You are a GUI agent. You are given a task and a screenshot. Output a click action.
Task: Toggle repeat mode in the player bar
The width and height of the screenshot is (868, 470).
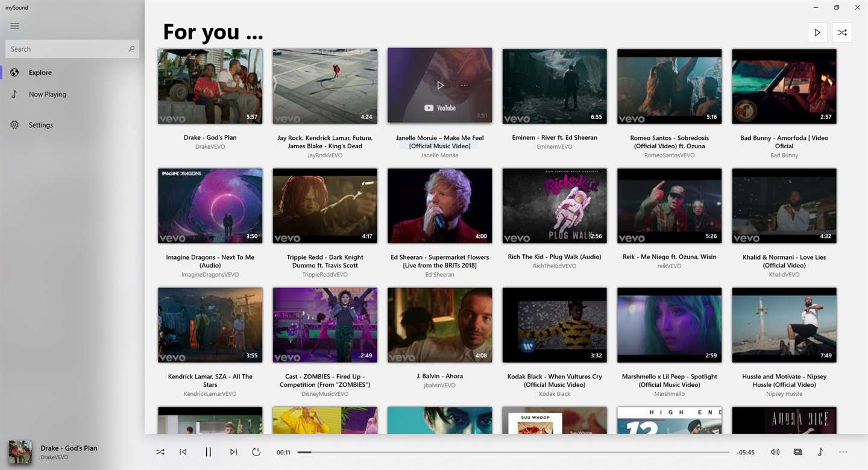point(256,452)
